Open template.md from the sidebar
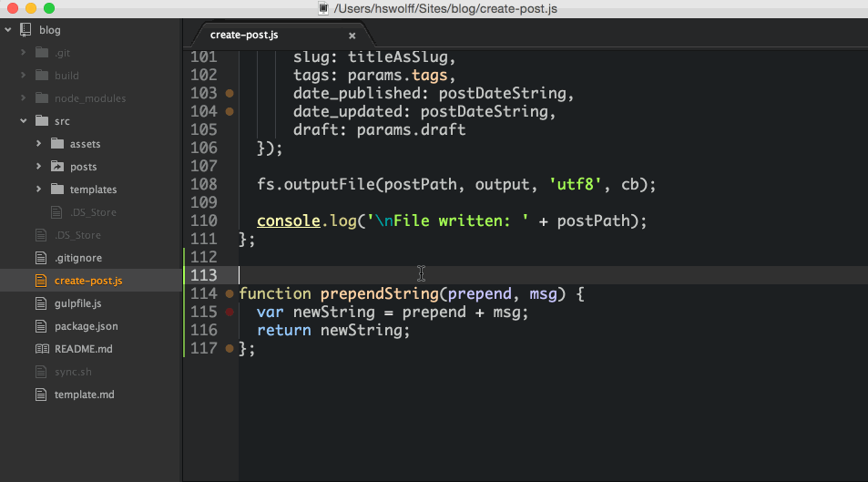This screenshot has height=482, width=868. 84,394
